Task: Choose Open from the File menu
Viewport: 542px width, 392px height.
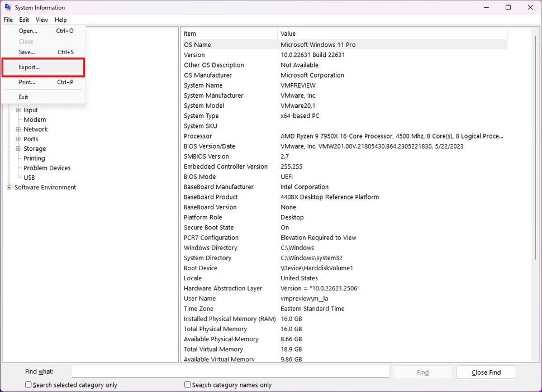Action: pos(27,31)
